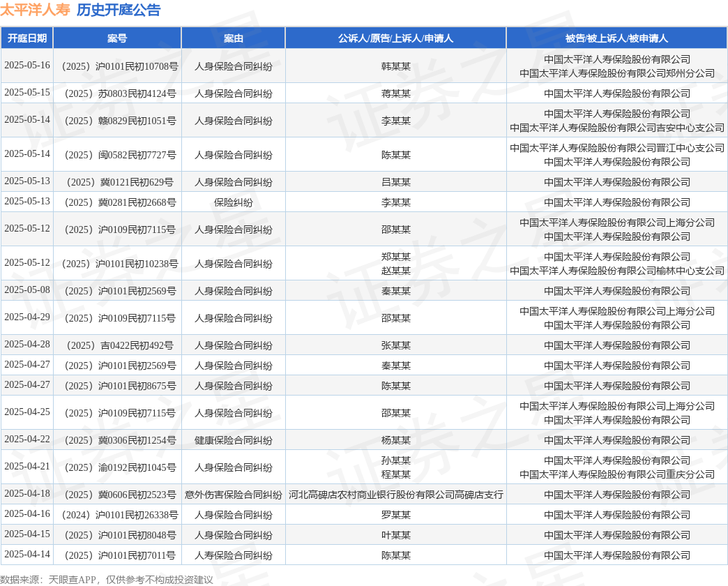728x586 pixels.
Task: Click the 人寿保险合同纠纷 cause cell
Action: click(x=233, y=555)
